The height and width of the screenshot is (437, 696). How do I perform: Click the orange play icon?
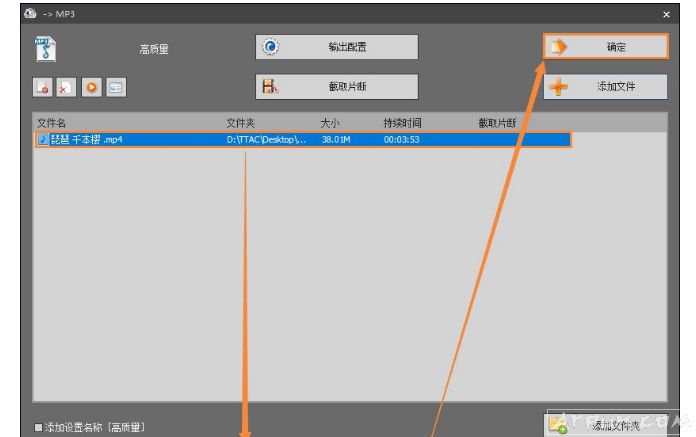click(x=91, y=87)
